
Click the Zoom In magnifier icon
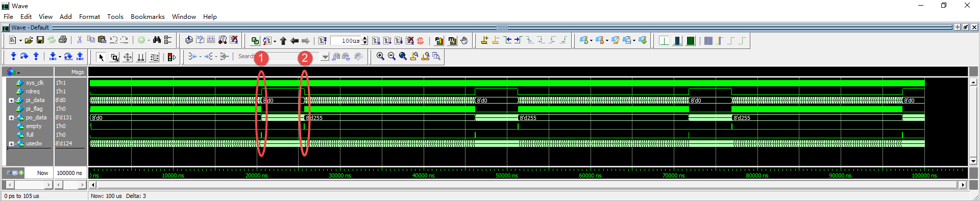380,56
